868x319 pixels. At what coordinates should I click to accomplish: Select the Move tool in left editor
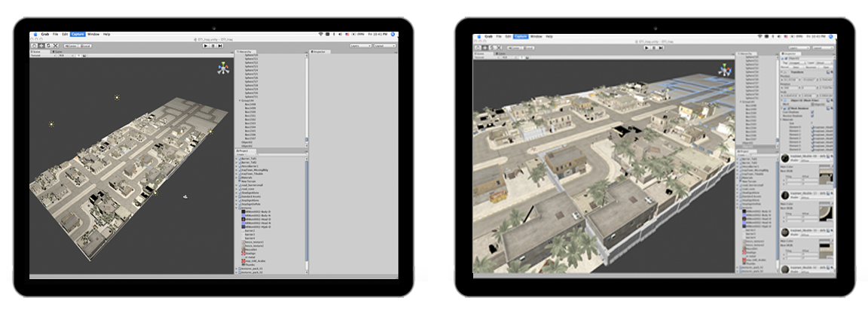pyautogui.click(x=40, y=46)
